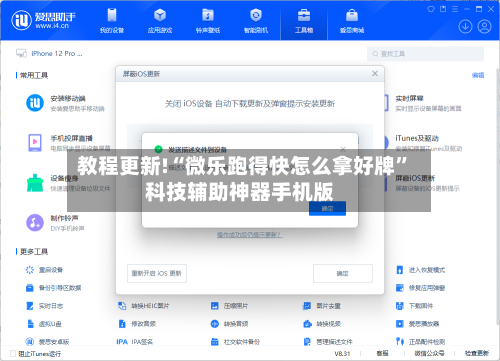
Task: Open the 设备瘦身 cleaner tool
Action: [x=68, y=183]
